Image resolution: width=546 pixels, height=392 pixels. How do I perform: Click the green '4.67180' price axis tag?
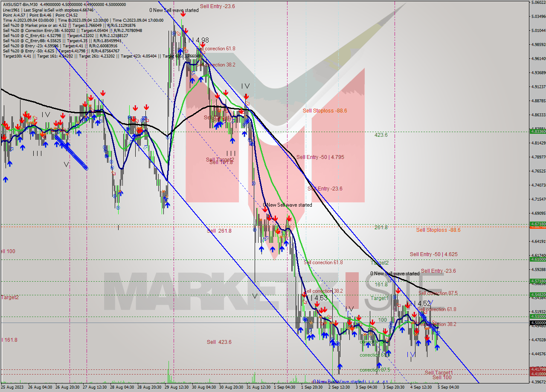point(538,224)
